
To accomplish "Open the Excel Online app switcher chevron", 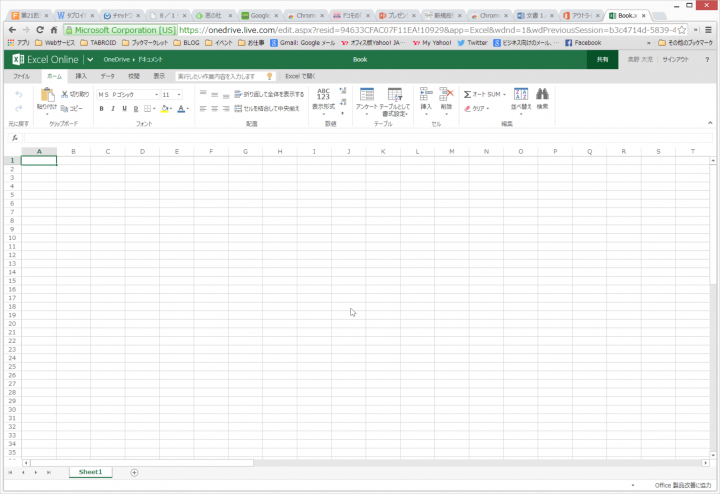I will [x=90, y=60].
